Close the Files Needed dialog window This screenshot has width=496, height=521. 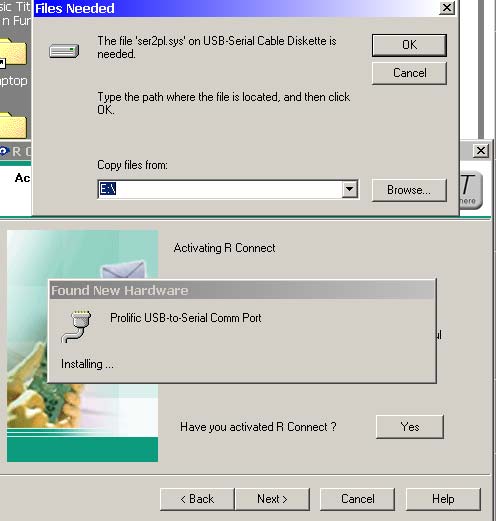pos(447,8)
